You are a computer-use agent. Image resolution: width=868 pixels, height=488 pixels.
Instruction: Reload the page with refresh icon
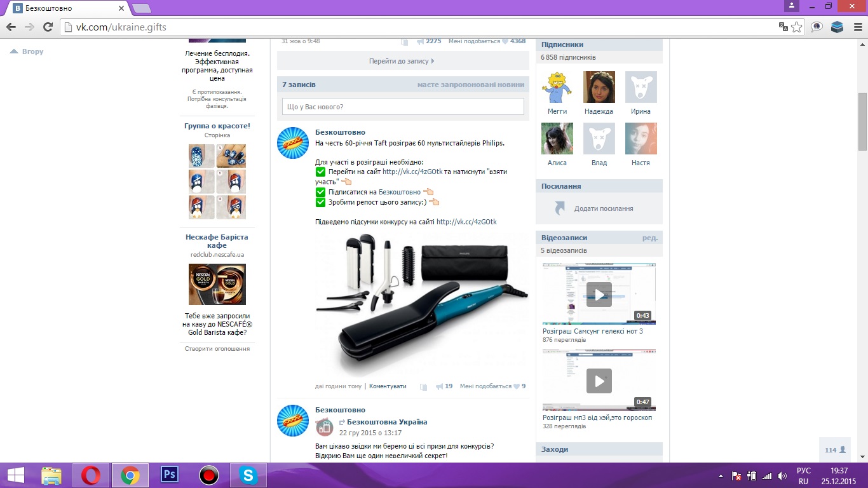tap(48, 27)
